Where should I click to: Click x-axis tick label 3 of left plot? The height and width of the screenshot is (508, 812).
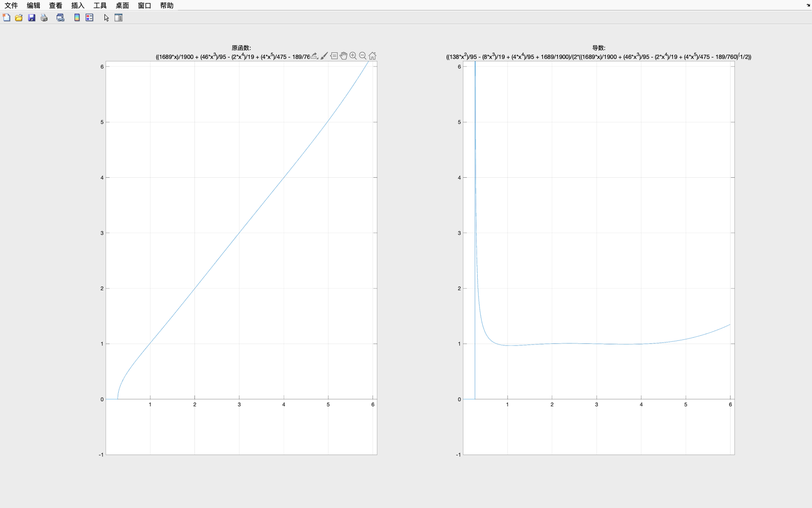tap(239, 405)
